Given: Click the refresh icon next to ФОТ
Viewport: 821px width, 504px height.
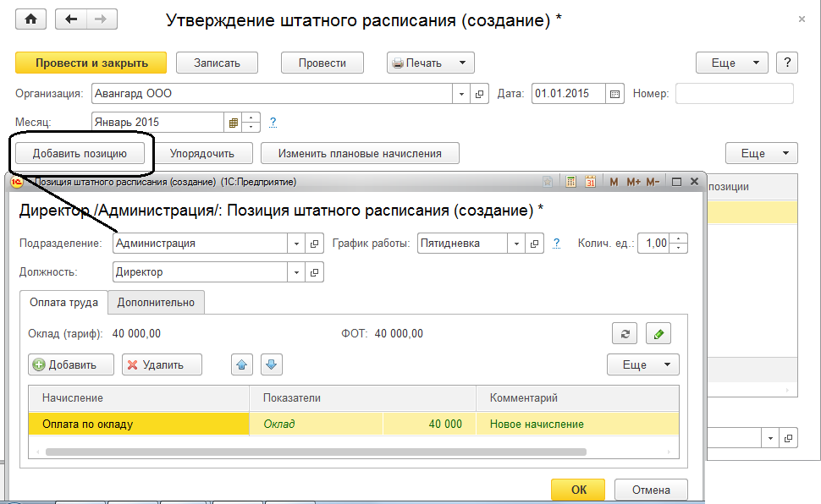Looking at the screenshot, I should tap(625, 333).
